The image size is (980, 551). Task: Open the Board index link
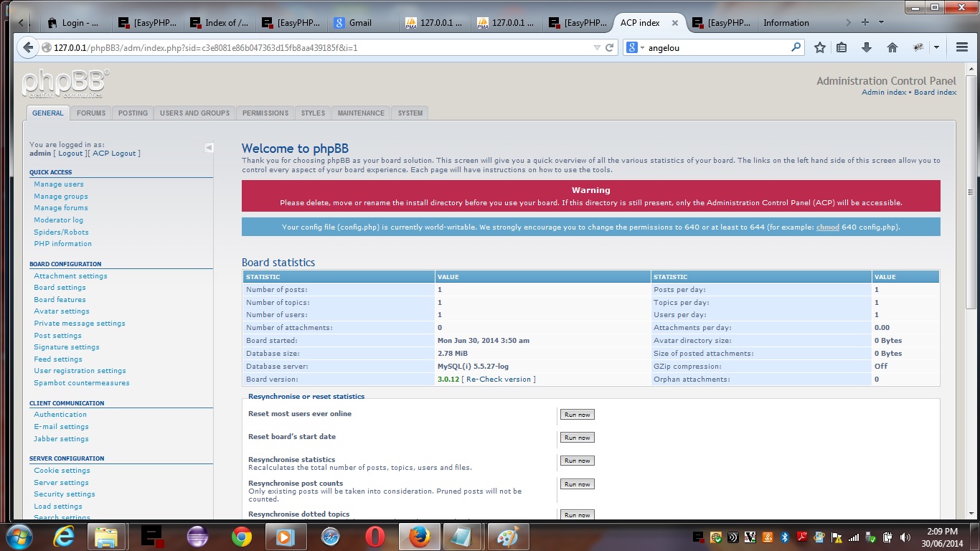pos(935,93)
